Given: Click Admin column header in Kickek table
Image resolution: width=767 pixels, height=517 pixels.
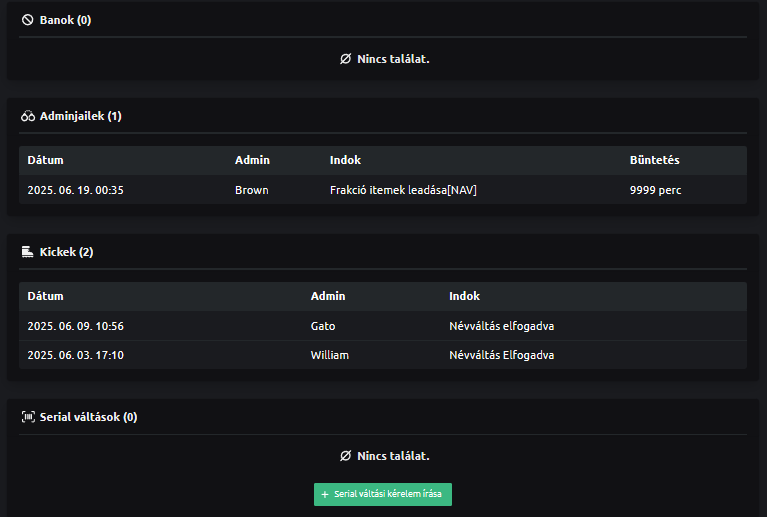Looking at the screenshot, I should point(328,296).
